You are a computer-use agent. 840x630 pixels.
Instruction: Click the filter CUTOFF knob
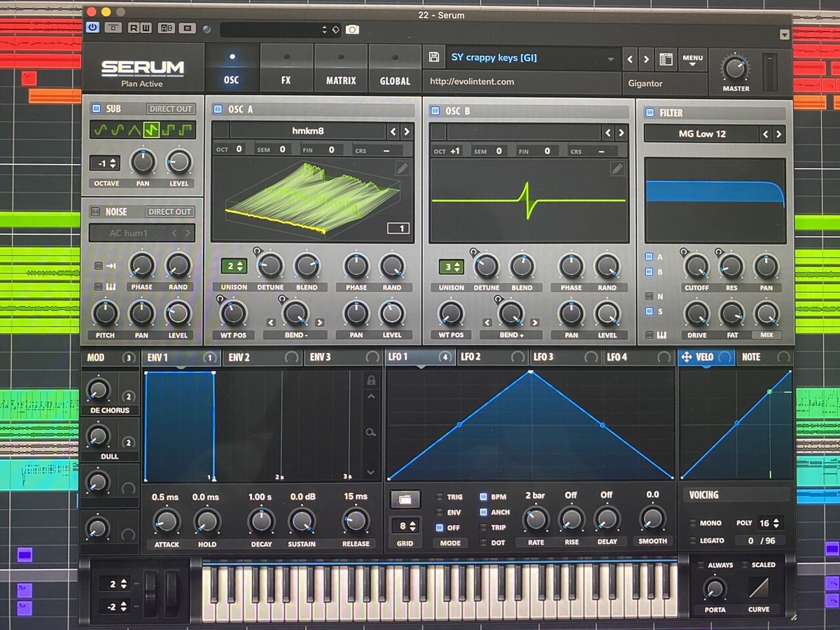coord(696,266)
